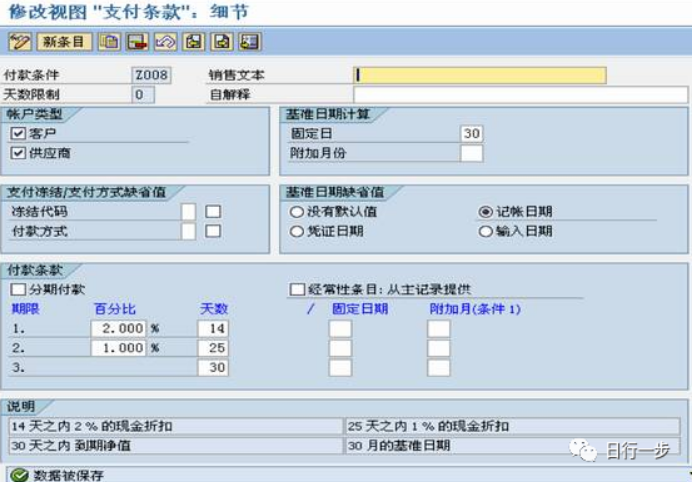Click the undo change toolbar icon
The width and height of the screenshot is (692, 486).
pyautogui.click(x=165, y=42)
